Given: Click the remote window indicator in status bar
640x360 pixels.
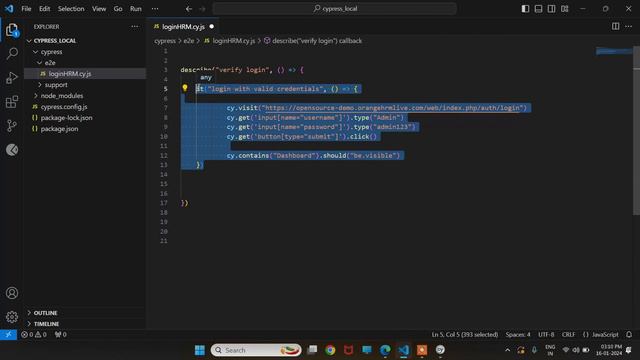Looking at the screenshot, I should [8, 335].
